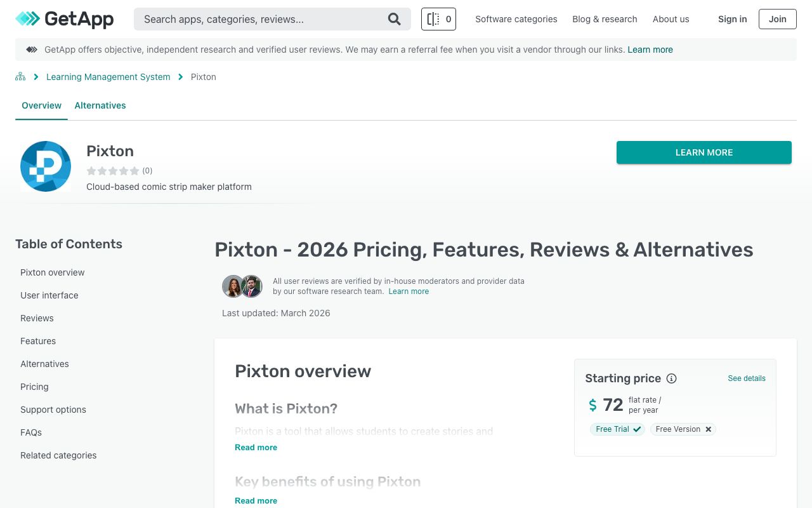Screen dimensions: 812x508
Task: Click the Pixton overview heading
Action: (x=303, y=371)
